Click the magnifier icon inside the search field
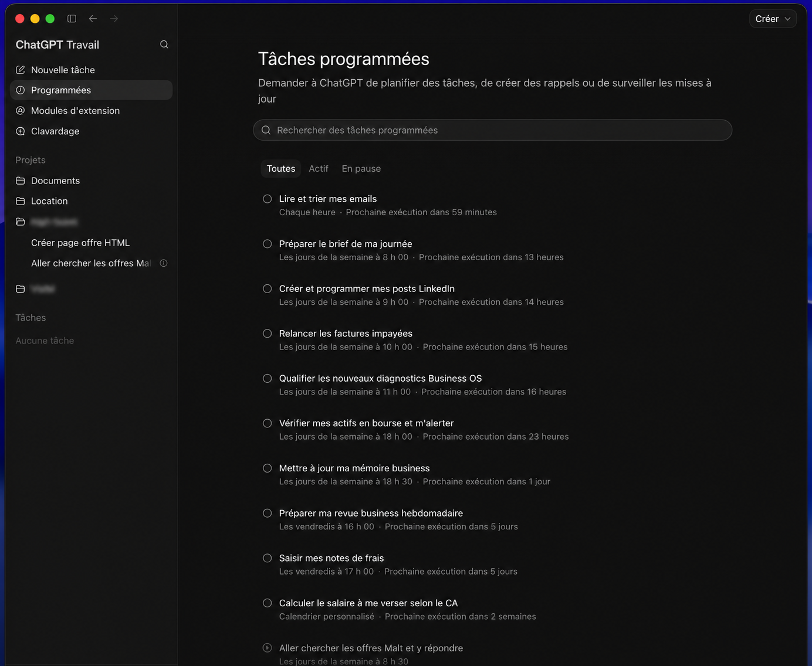 coord(266,130)
